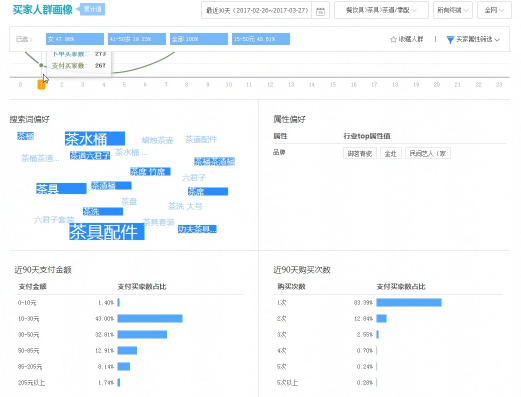Expand the 茶具 category path dropdown
Viewport: 521px width, 397px height.
click(x=381, y=10)
